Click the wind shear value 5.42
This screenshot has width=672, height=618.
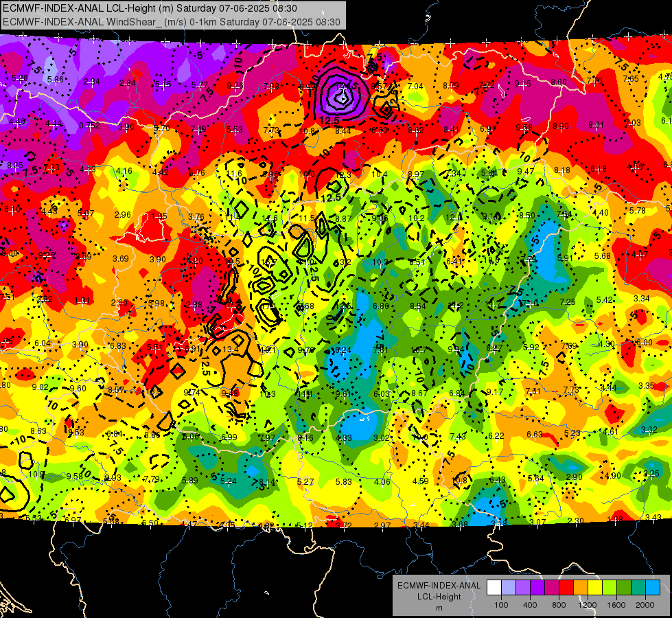pyautogui.click(x=604, y=300)
